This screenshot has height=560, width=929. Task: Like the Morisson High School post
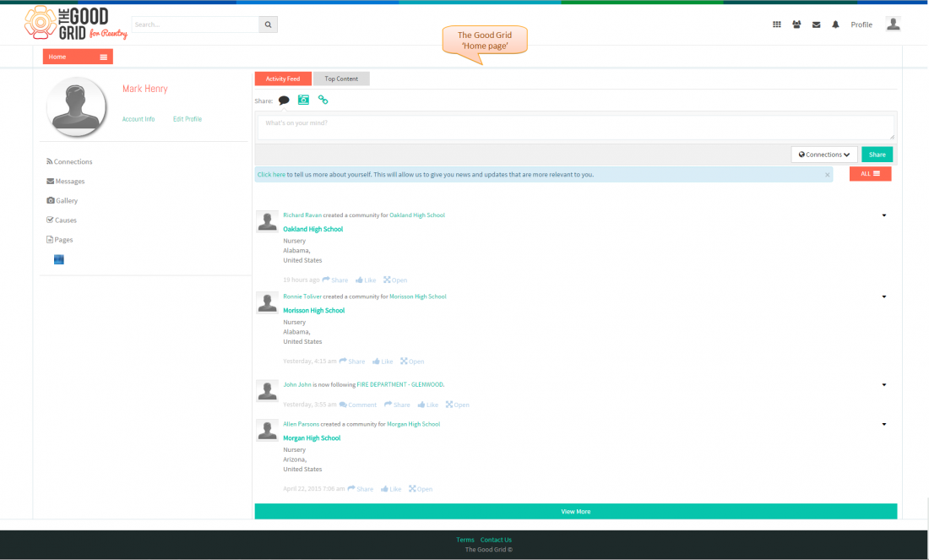tap(383, 361)
